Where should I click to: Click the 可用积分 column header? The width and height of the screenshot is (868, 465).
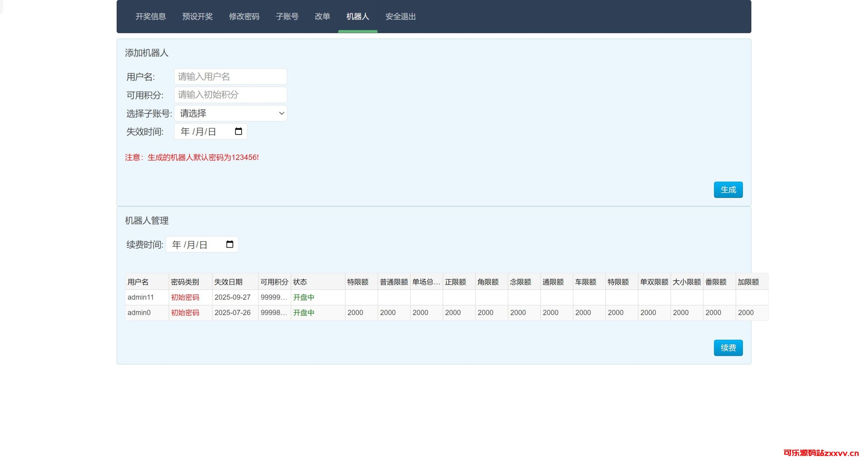[x=275, y=282]
